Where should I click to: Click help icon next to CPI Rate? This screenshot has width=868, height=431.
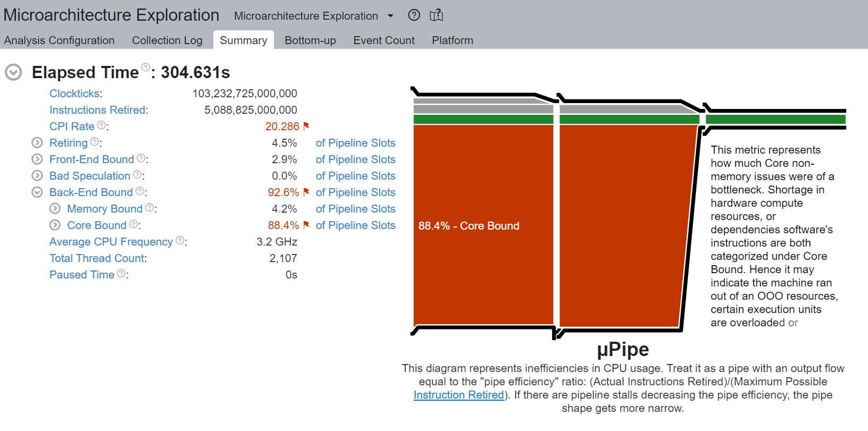101,125
